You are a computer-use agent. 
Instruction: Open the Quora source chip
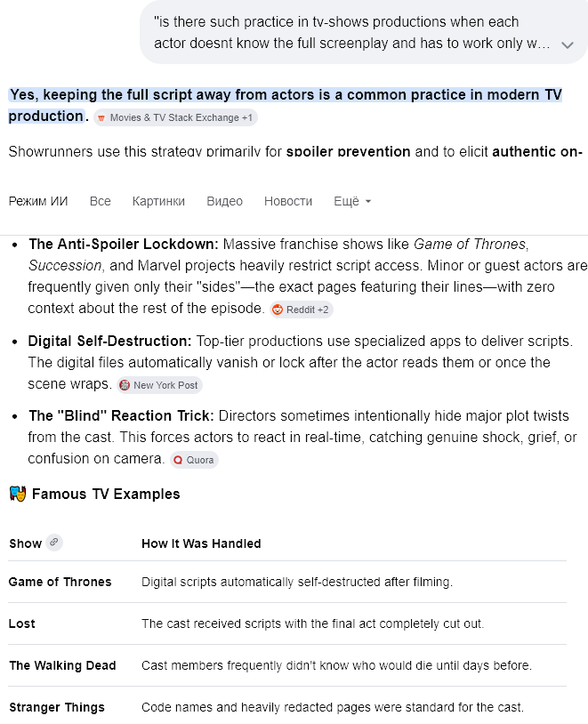pyautogui.click(x=194, y=460)
